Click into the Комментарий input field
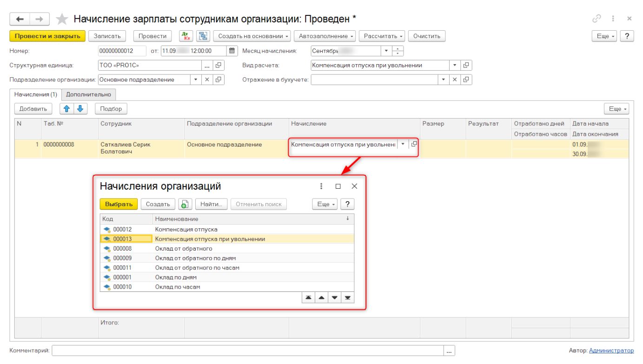The height and width of the screenshot is (364, 643). click(x=247, y=351)
